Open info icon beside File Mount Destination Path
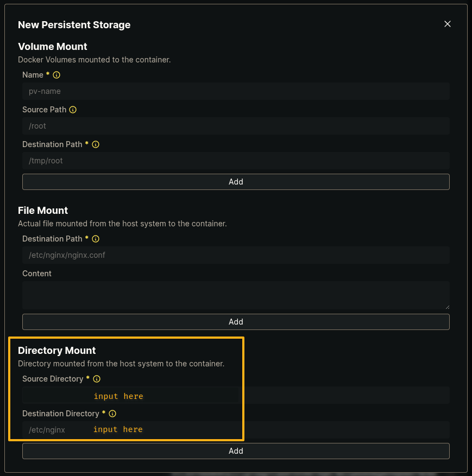This screenshot has height=476, width=472. click(x=96, y=239)
